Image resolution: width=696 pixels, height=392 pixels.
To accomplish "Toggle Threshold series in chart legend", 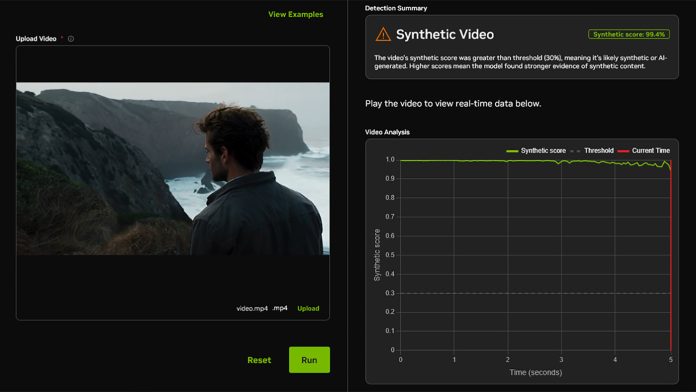I will [x=592, y=150].
